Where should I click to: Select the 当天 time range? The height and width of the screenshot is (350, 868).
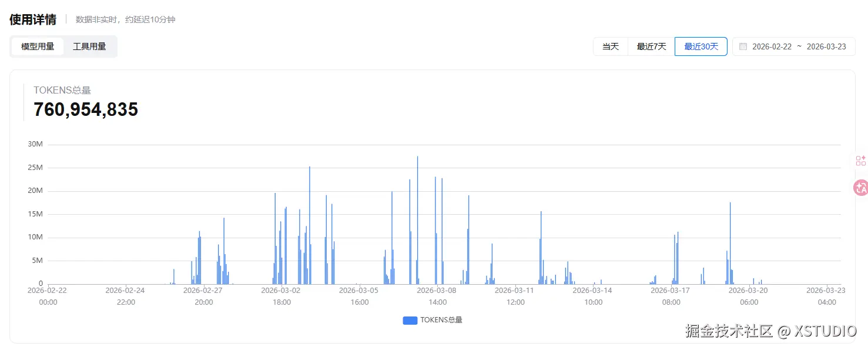pos(611,46)
